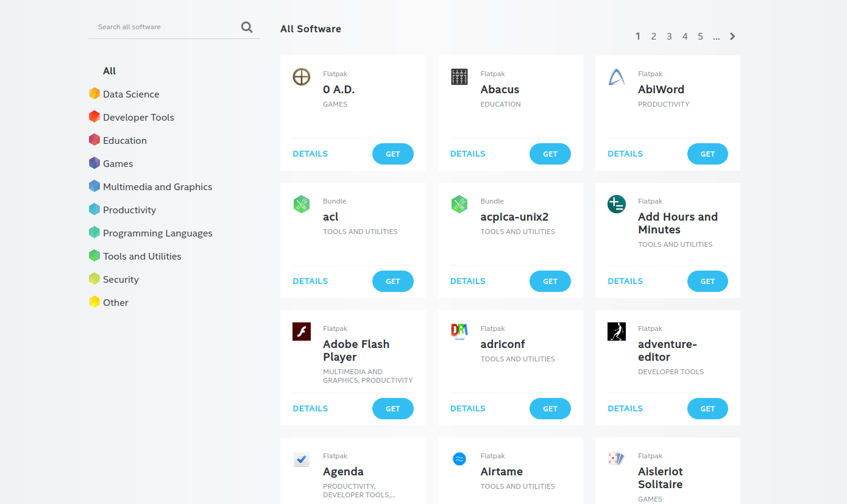Click the Tools and Utilities hexagon icon

pos(94,255)
